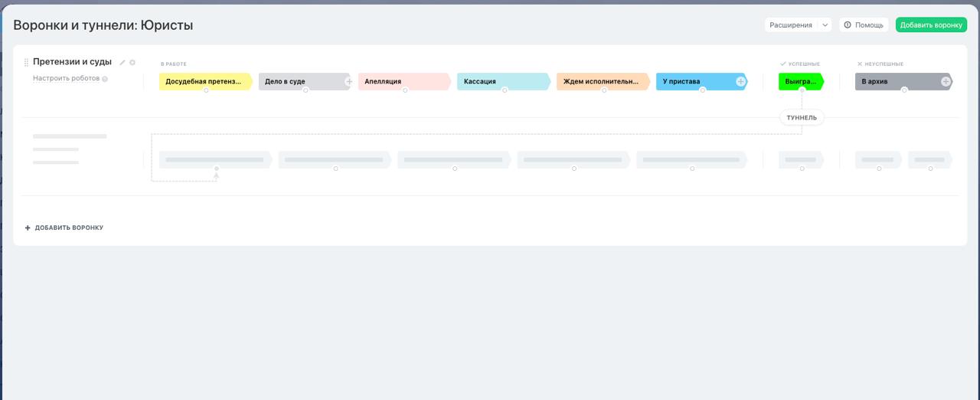This screenshot has width=980, height=400.
Task: Open Помощь help button
Action: [864, 25]
